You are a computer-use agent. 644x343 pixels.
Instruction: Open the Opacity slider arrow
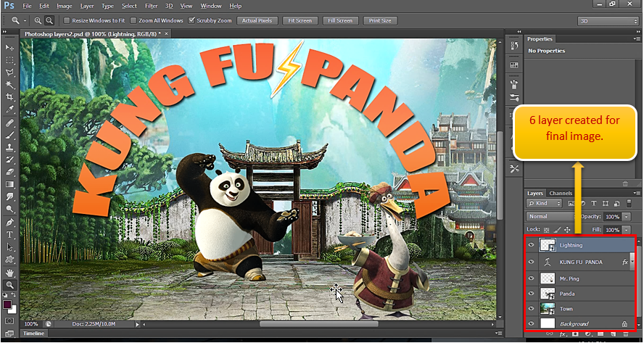[x=627, y=217]
